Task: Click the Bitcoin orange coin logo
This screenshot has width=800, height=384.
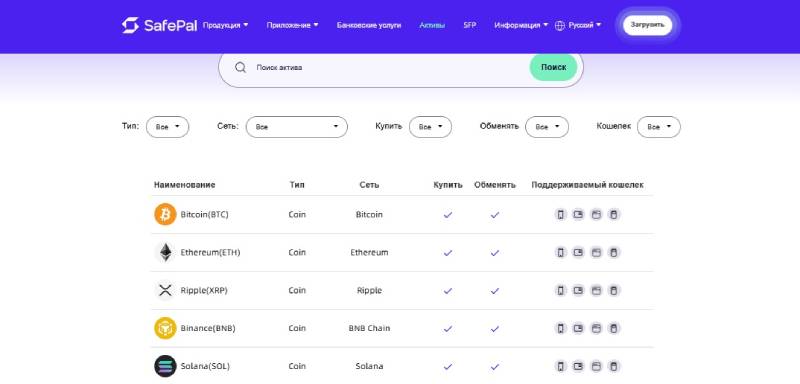Action: coord(165,214)
